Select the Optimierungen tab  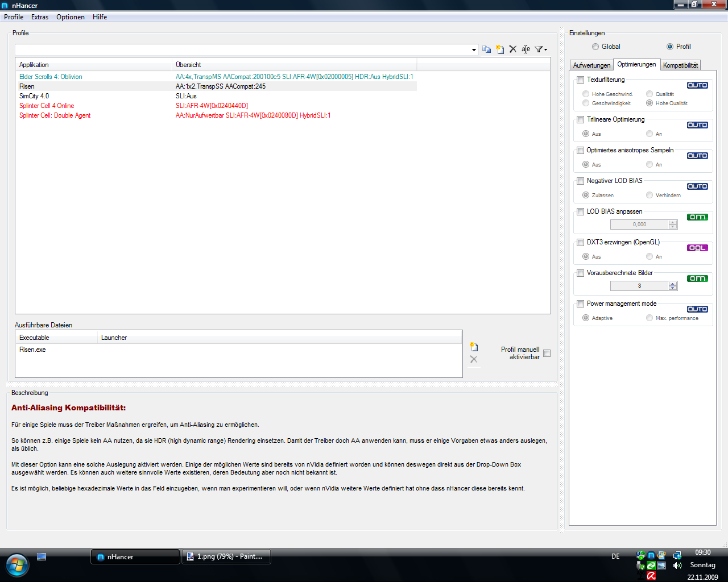[636, 64]
